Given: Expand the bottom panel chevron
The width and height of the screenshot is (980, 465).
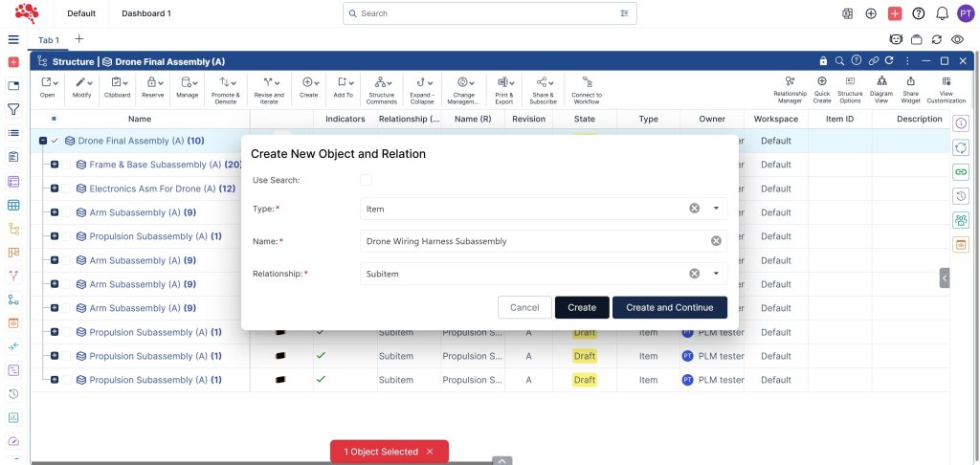Looking at the screenshot, I should coord(501,460).
